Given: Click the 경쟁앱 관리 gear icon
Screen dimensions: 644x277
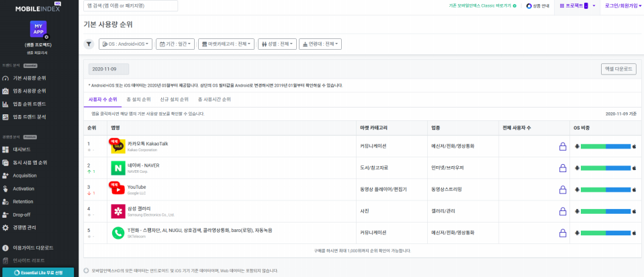Looking at the screenshot, I should pyautogui.click(x=5, y=227).
